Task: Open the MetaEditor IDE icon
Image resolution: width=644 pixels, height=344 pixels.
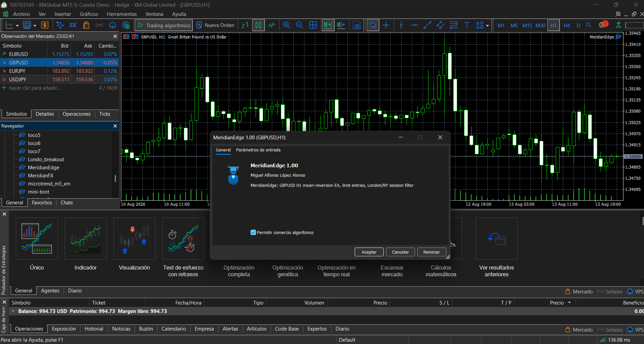Action: click(x=73, y=25)
